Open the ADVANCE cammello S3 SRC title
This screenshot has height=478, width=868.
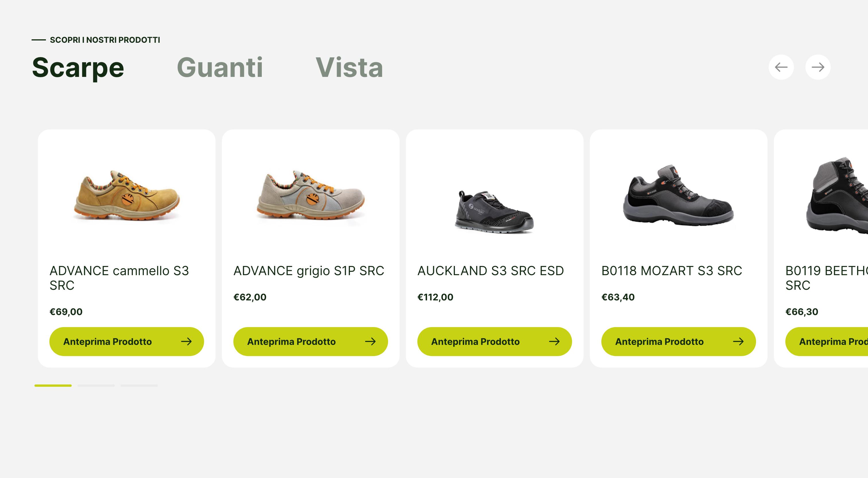[119, 277]
